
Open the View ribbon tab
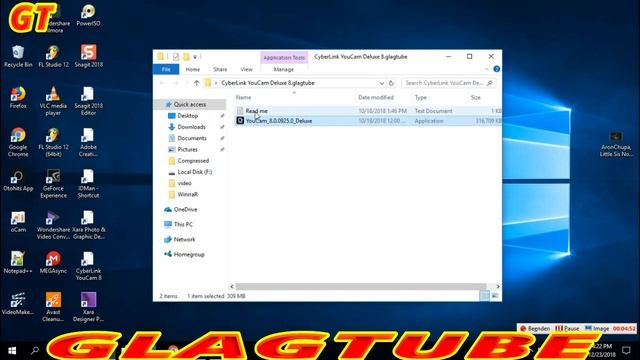pos(247,69)
